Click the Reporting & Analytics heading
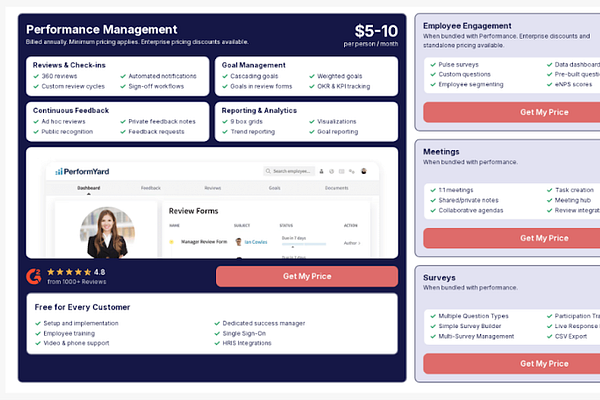The image size is (600, 400). [259, 110]
